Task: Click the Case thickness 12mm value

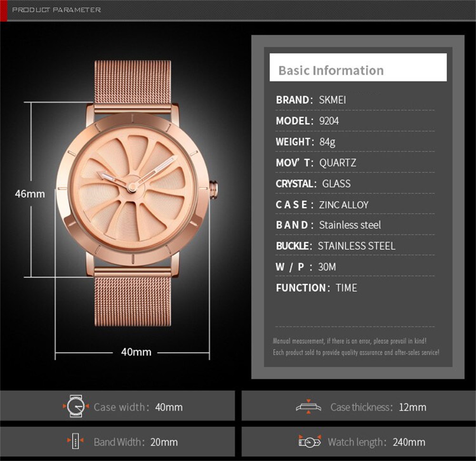Action: (412, 407)
